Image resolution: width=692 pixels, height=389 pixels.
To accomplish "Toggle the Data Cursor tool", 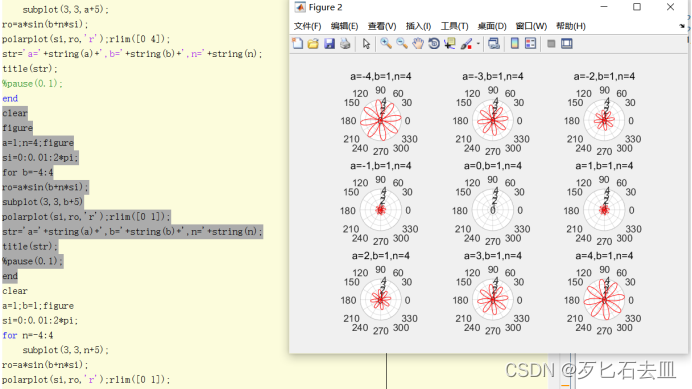I will [x=450, y=43].
